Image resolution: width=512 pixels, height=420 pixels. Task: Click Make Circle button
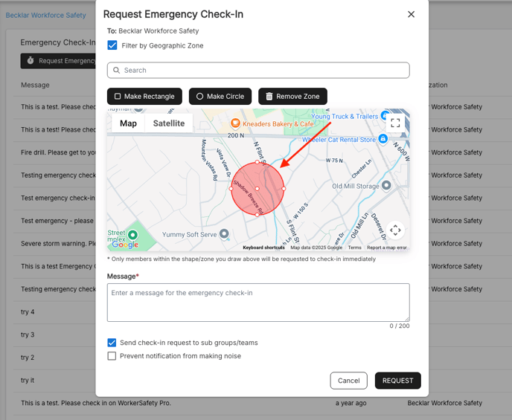coord(220,96)
